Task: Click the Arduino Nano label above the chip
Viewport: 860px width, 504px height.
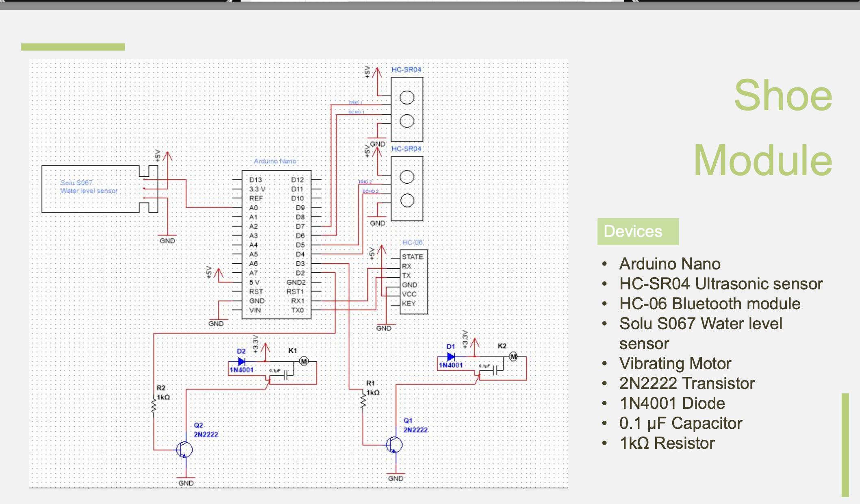Action: click(x=275, y=161)
